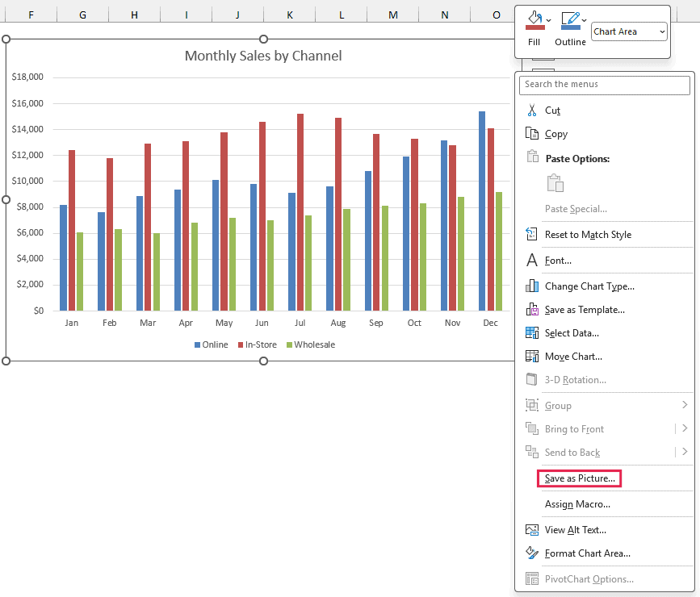Open the Font dialog entry
Viewport: 700px width, 597px height.
(x=558, y=261)
